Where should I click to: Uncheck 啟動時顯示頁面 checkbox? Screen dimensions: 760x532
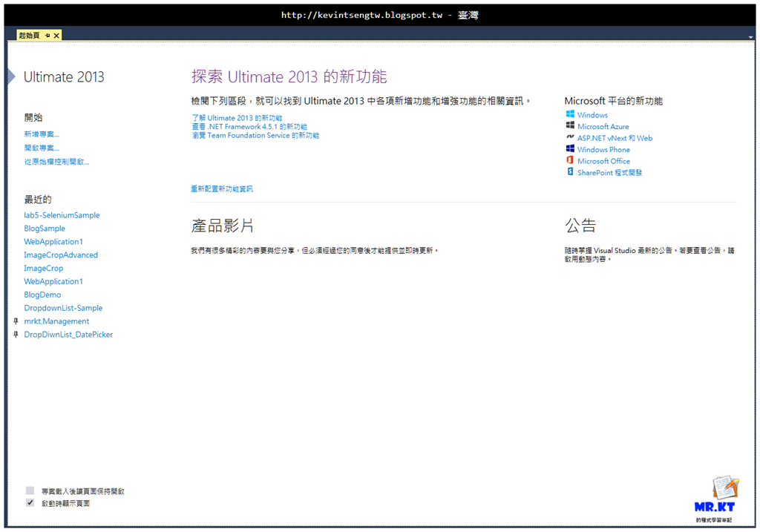tap(30, 502)
